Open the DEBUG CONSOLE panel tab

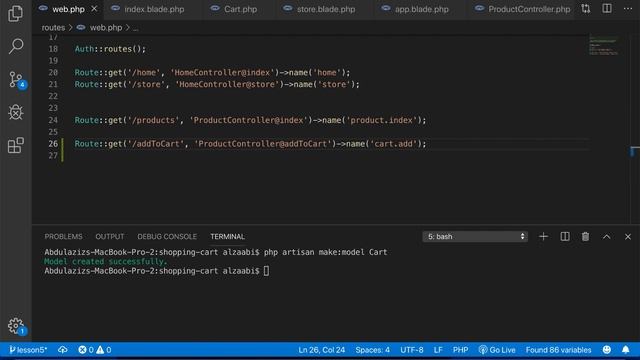167,237
